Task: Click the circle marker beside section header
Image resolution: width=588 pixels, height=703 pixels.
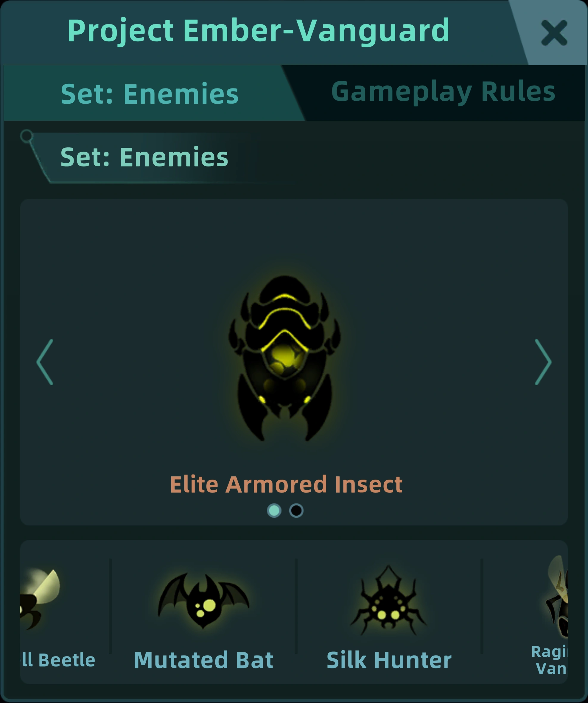Action: point(27,136)
